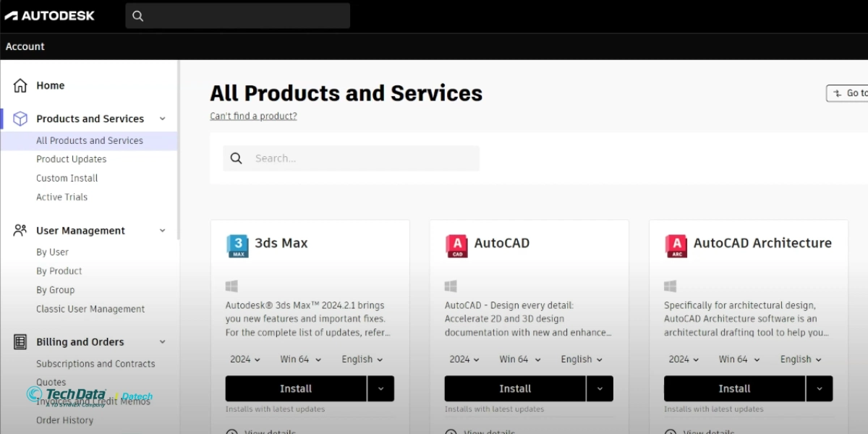Open Order History page
Viewport: 868px width, 434px height.
tap(65, 420)
